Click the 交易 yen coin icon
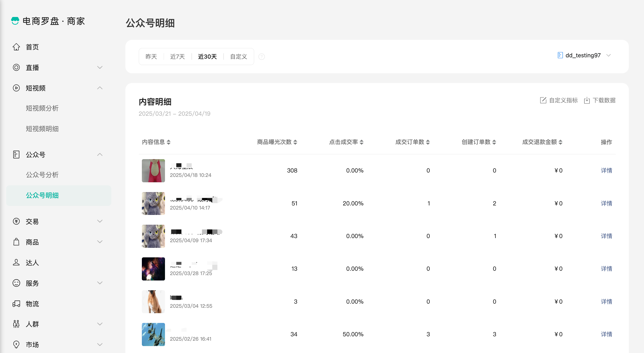This screenshot has width=644, height=353. coord(16,221)
